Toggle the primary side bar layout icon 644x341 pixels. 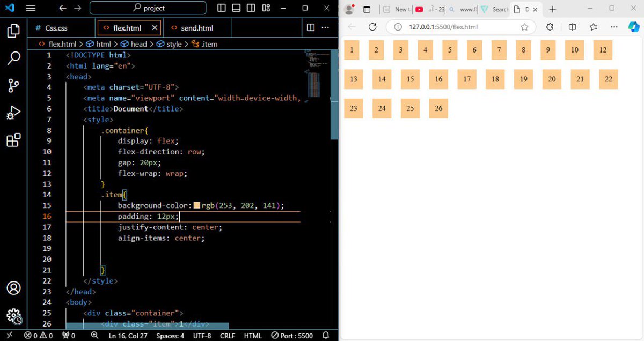(x=222, y=8)
